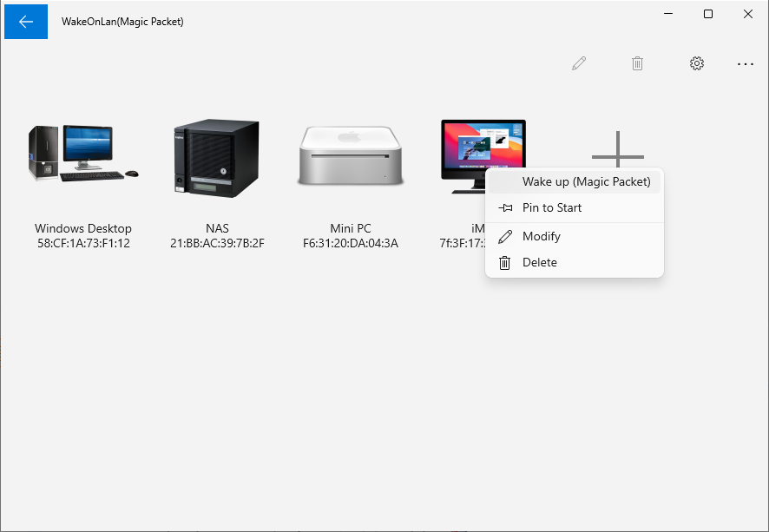Viewport: 769px width, 532px height.
Task: Open the settings gear icon
Action: point(697,63)
